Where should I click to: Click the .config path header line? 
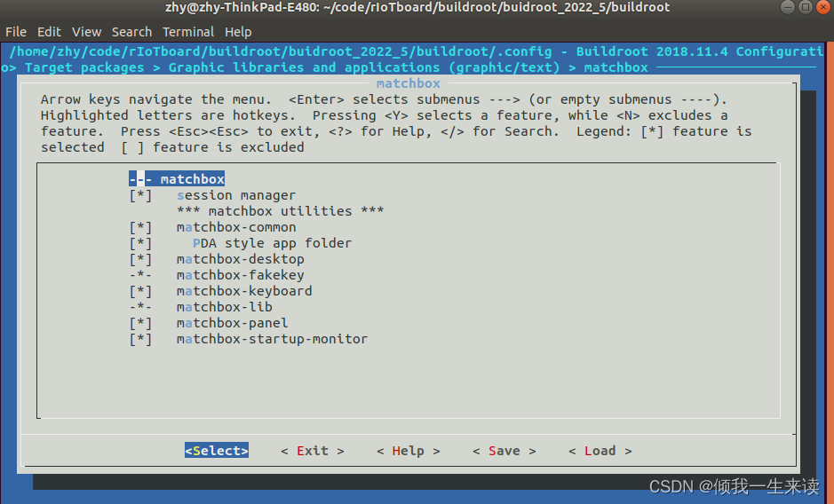416,51
